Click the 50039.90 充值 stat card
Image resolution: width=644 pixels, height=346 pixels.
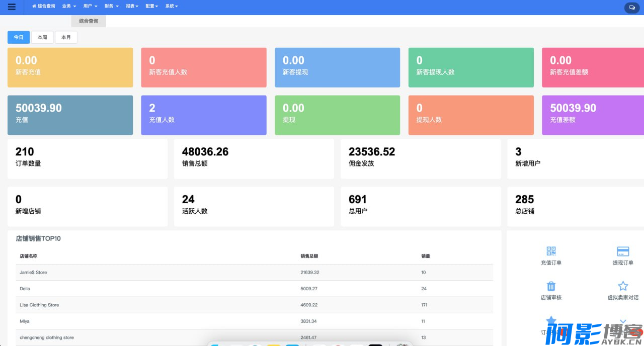(70, 115)
